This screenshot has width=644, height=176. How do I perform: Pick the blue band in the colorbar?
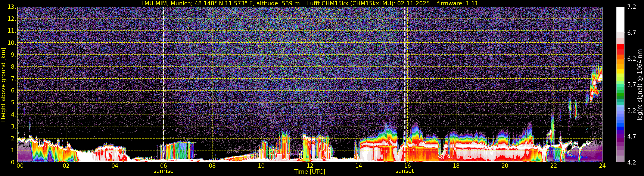point(620,123)
